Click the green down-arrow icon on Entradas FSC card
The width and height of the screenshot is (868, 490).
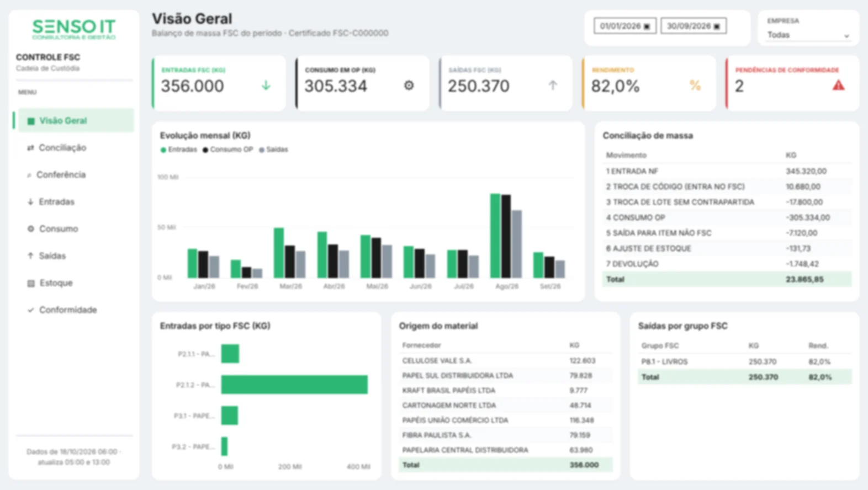click(266, 86)
